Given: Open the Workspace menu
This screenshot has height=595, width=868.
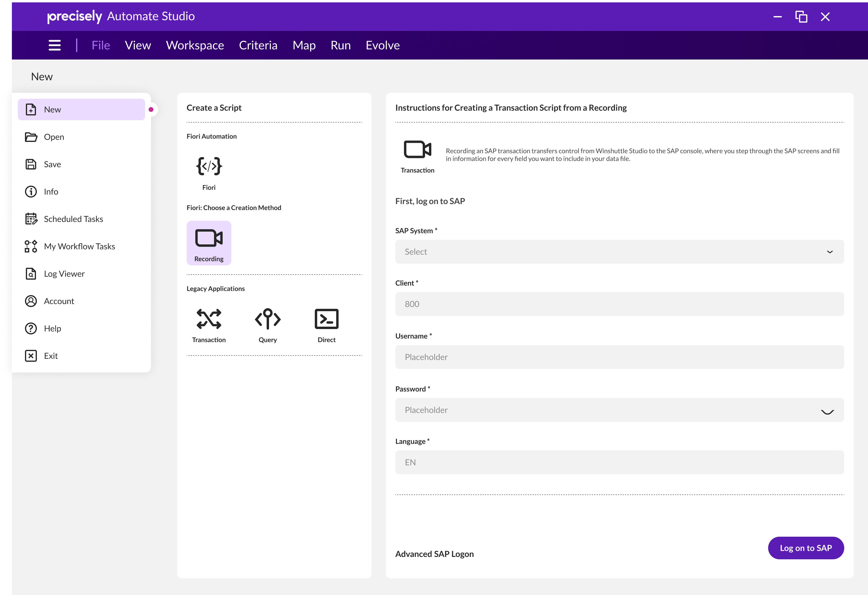Looking at the screenshot, I should pos(195,45).
